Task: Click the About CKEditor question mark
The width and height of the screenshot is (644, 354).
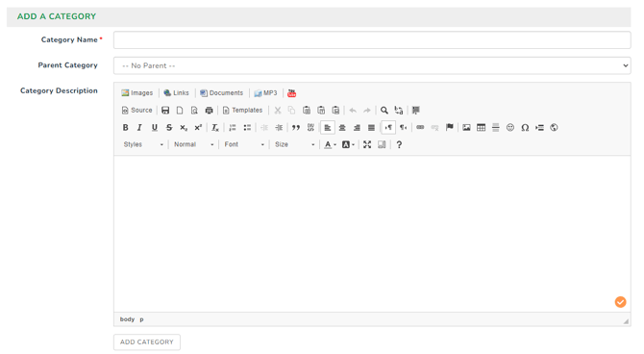Action: (399, 144)
